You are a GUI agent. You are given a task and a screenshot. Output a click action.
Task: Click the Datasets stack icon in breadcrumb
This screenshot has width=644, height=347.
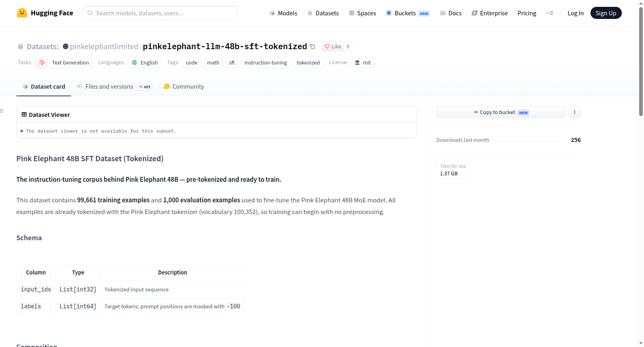(21, 46)
